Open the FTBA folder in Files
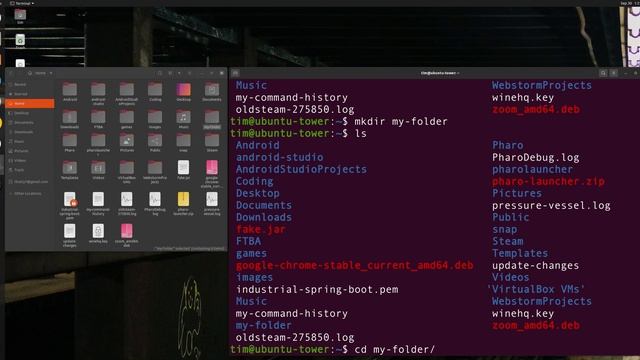Image resolution: width=640 pixels, height=360 pixels. pos(98,118)
